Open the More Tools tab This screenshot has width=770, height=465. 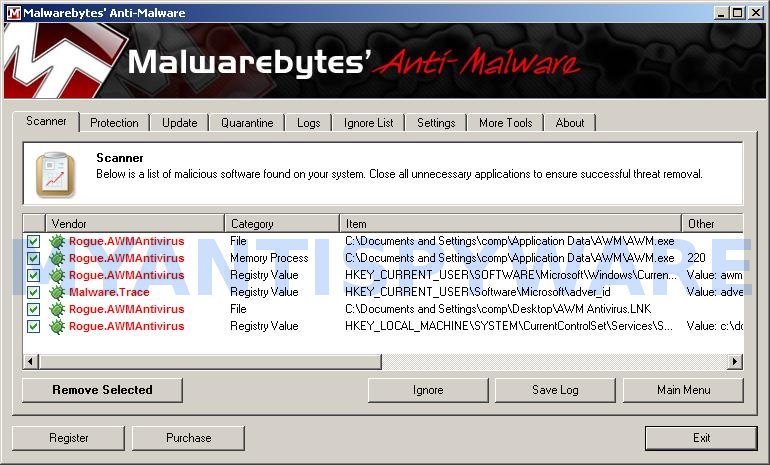point(506,123)
